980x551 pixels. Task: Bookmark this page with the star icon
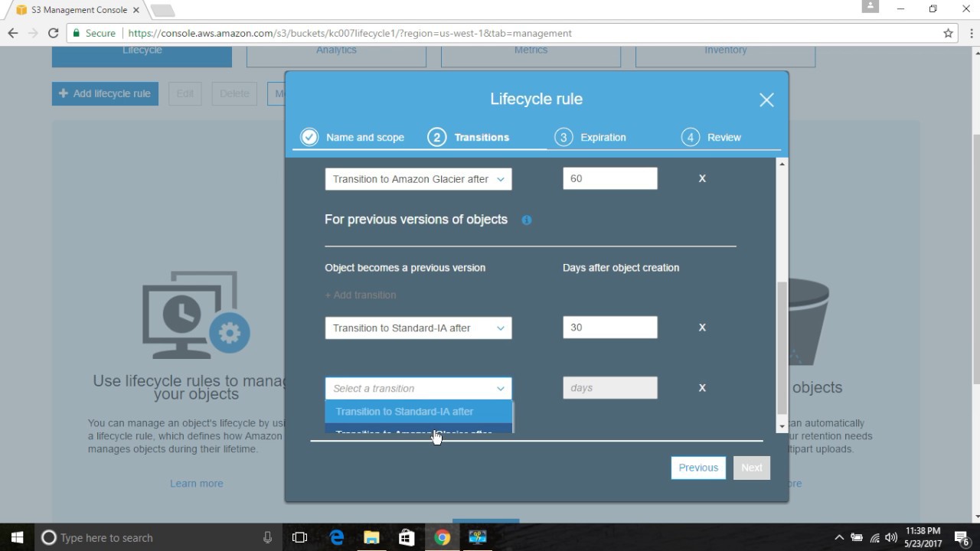948,33
